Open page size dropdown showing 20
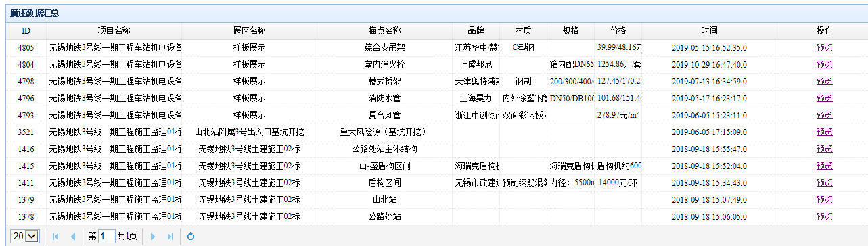The image size is (868, 246). click(x=25, y=237)
